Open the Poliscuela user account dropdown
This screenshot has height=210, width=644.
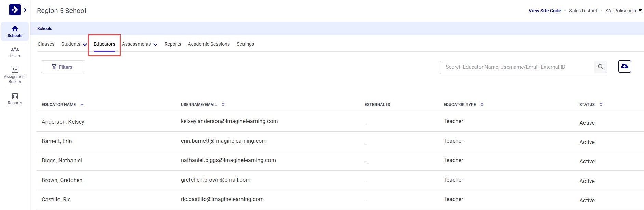(x=628, y=11)
